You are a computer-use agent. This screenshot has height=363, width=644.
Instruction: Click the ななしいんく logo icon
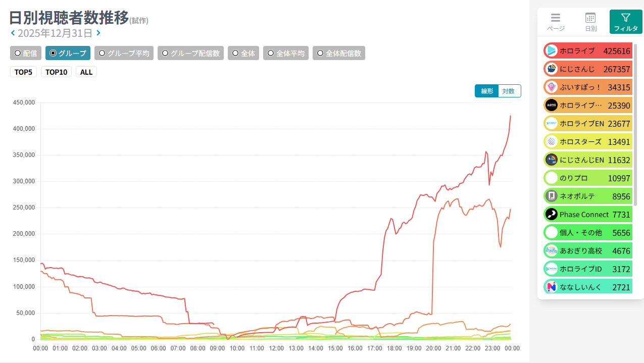[x=551, y=287]
